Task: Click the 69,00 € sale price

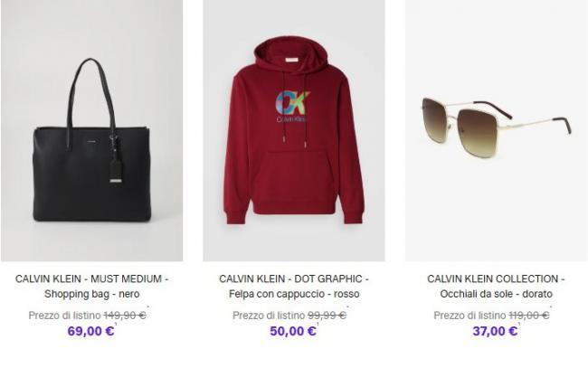Action: [90, 331]
